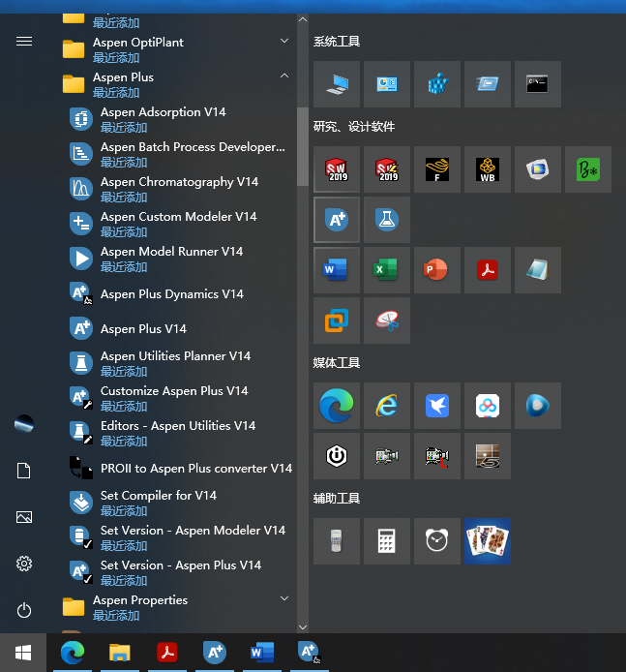
Task: Launch the ANSYS Workbench tile
Action: pyautogui.click(x=488, y=169)
